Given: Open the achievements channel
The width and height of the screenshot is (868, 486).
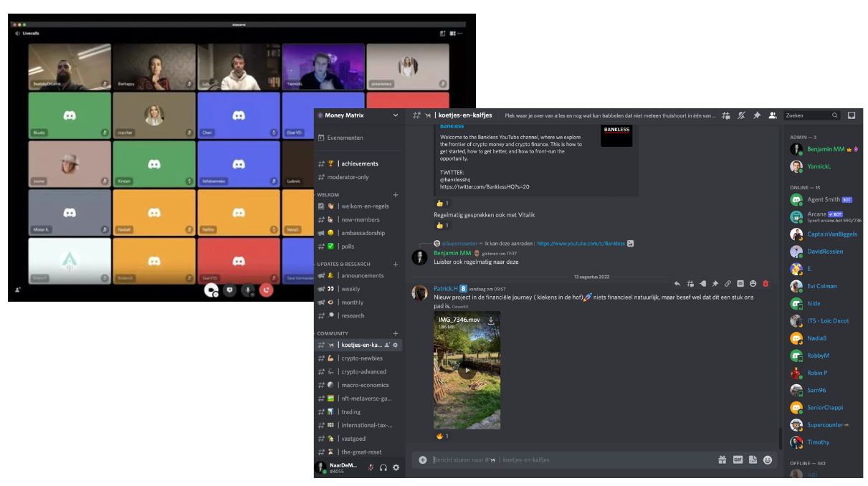Looking at the screenshot, I should tap(358, 163).
